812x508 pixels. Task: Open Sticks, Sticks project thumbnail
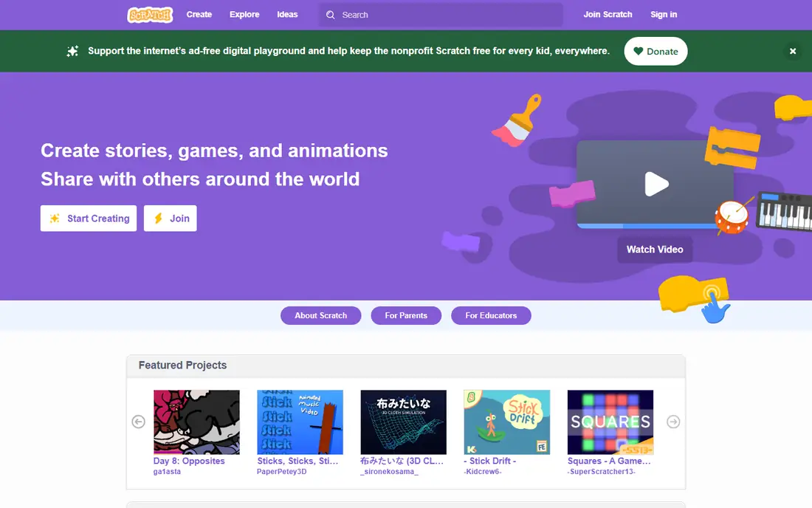tap(300, 422)
